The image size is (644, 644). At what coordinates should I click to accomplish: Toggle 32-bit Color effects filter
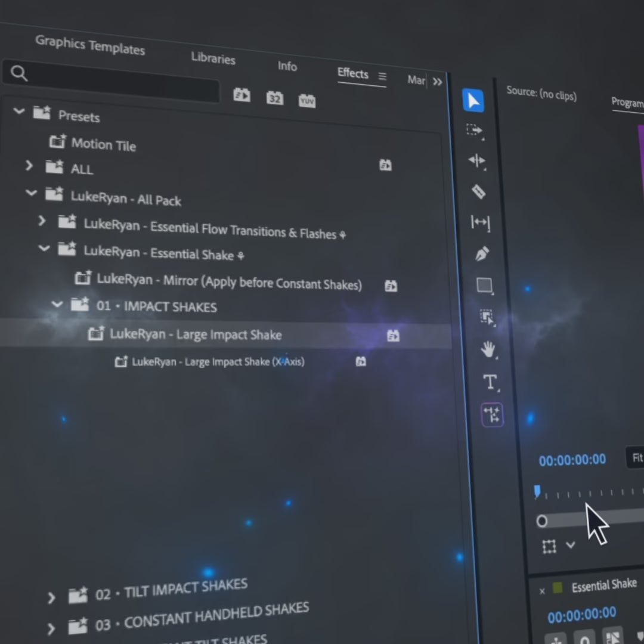pos(274,98)
